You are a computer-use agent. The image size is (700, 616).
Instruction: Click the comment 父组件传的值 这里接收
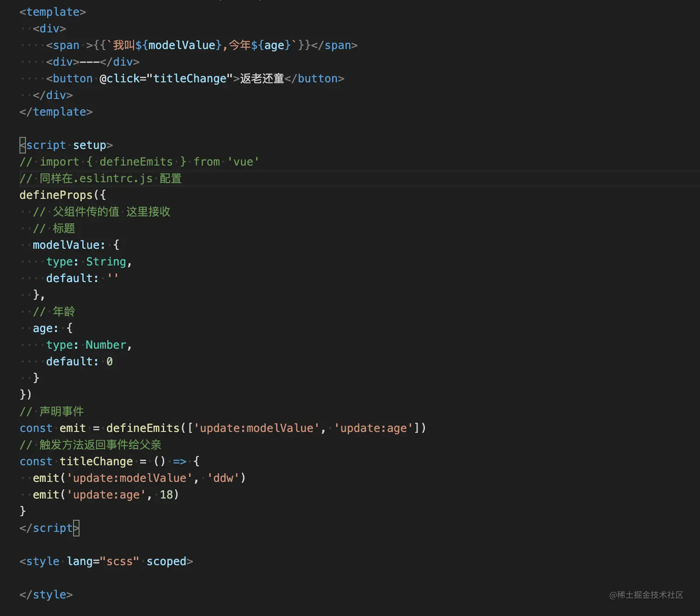pos(101,212)
